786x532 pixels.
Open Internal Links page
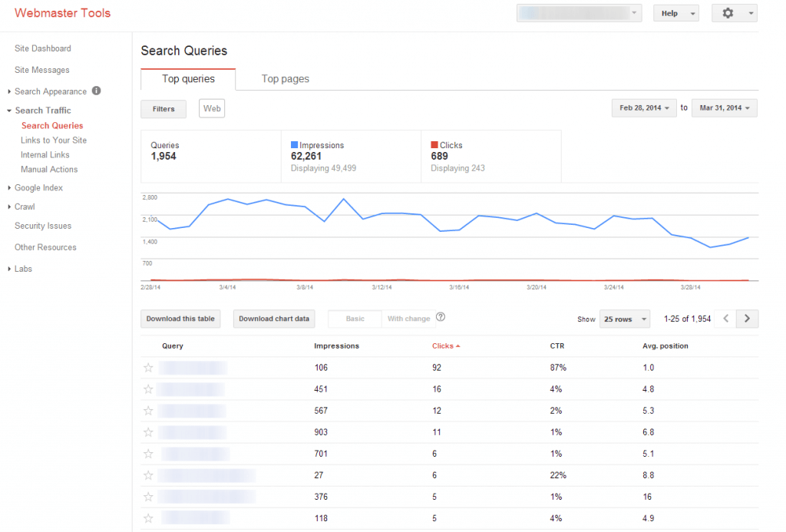pos(45,155)
